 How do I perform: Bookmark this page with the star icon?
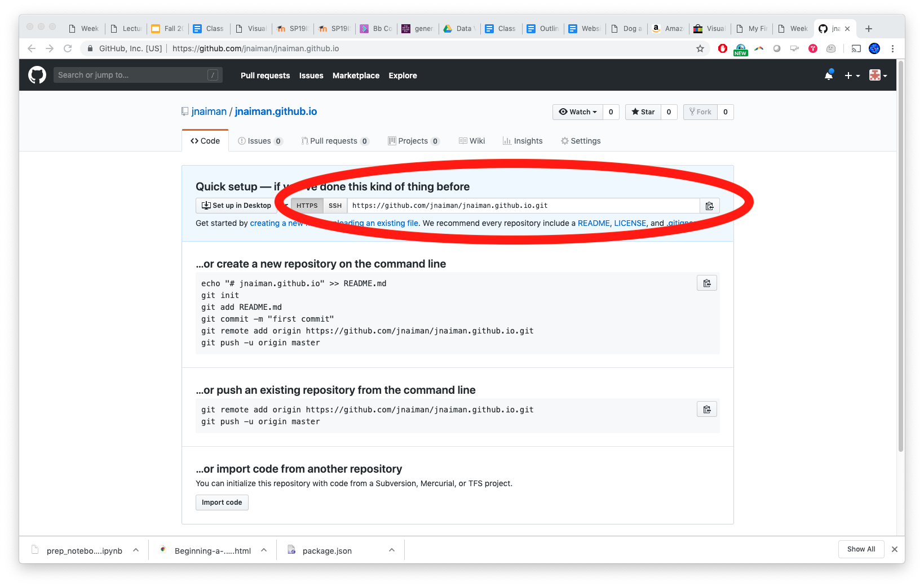click(700, 48)
